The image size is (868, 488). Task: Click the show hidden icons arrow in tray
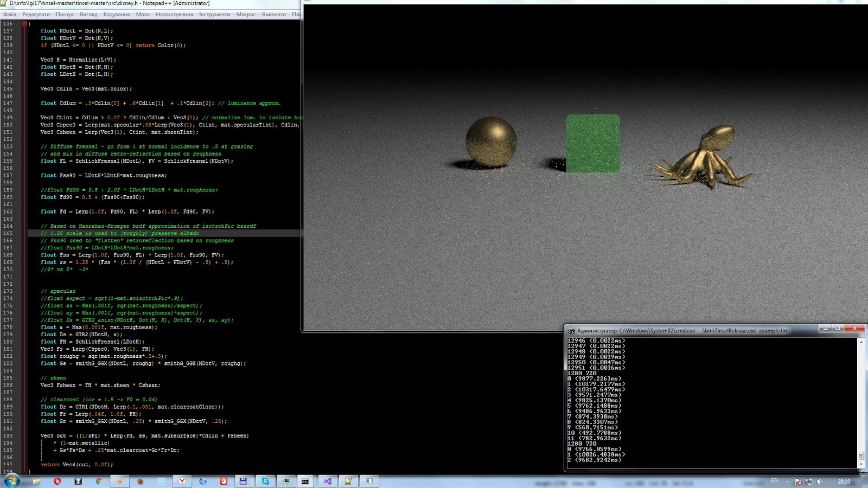[787, 481]
